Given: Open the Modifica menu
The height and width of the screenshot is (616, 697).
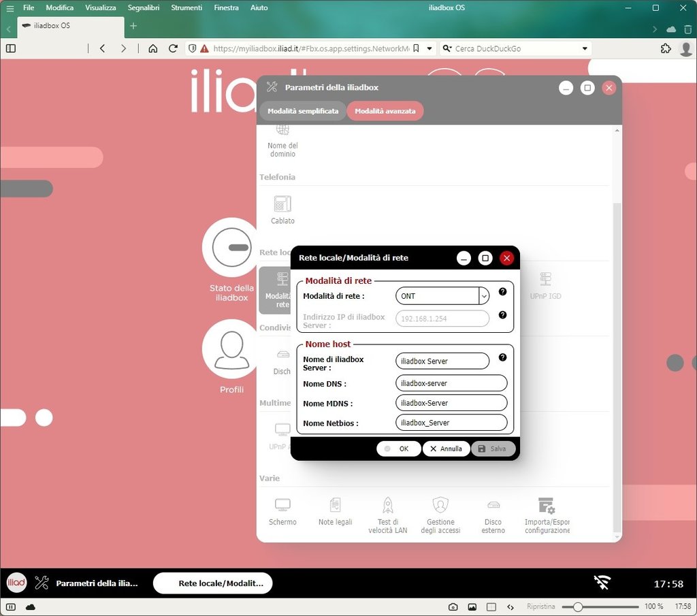Looking at the screenshot, I should coord(60,7).
